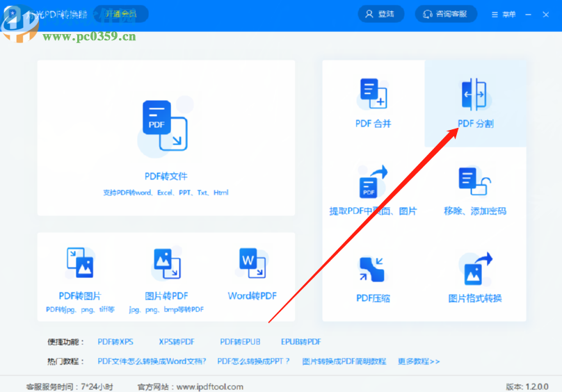Image resolution: width=562 pixels, height=392 pixels.
Task: Open the XPS转PDF quick link
Action: point(177,342)
